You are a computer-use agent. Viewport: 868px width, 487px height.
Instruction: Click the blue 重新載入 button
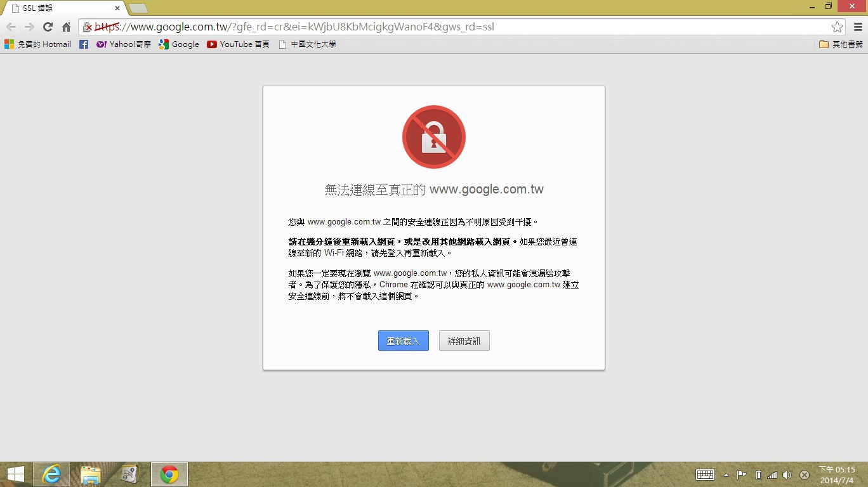(x=404, y=341)
